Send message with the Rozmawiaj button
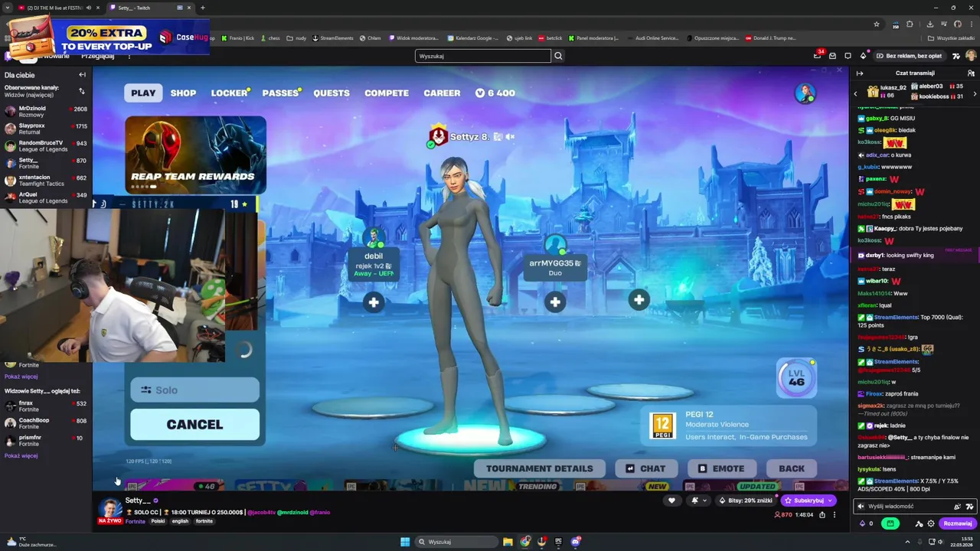Viewport: 980px width, 551px height. (x=958, y=523)
